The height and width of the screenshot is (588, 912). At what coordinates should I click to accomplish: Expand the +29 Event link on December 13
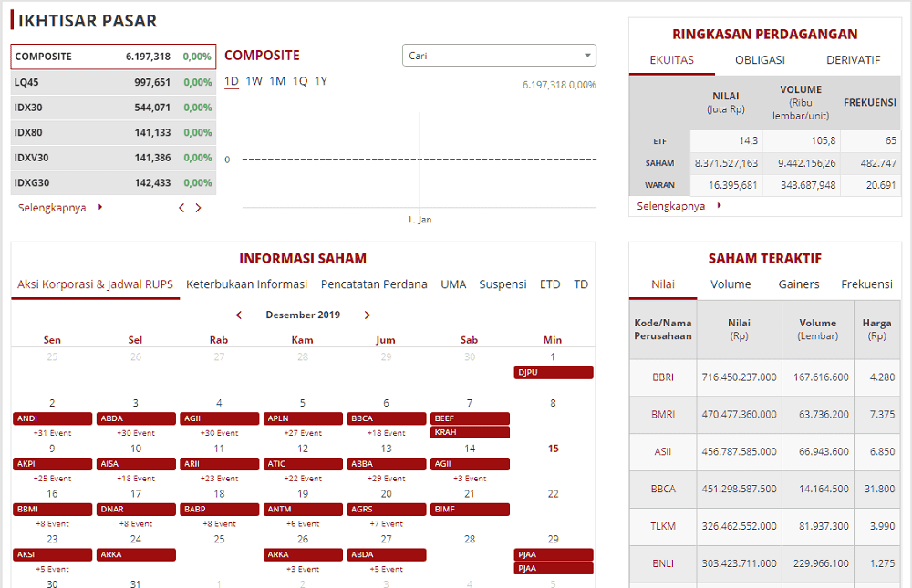pos(386,478)
